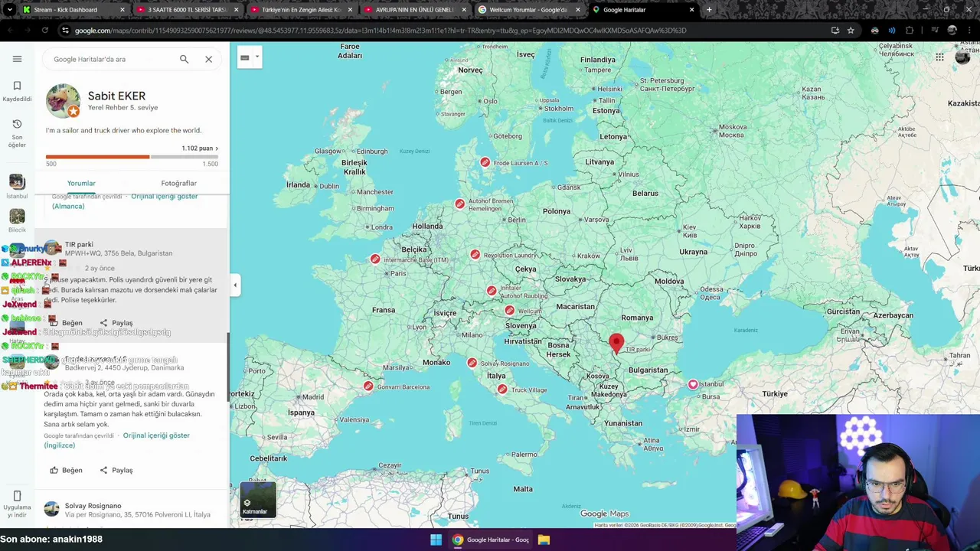Image resolution: width=980 pixels, height=551 pixels.
Task: Open File Explorer from the taskbar
Action: point(544,540)
